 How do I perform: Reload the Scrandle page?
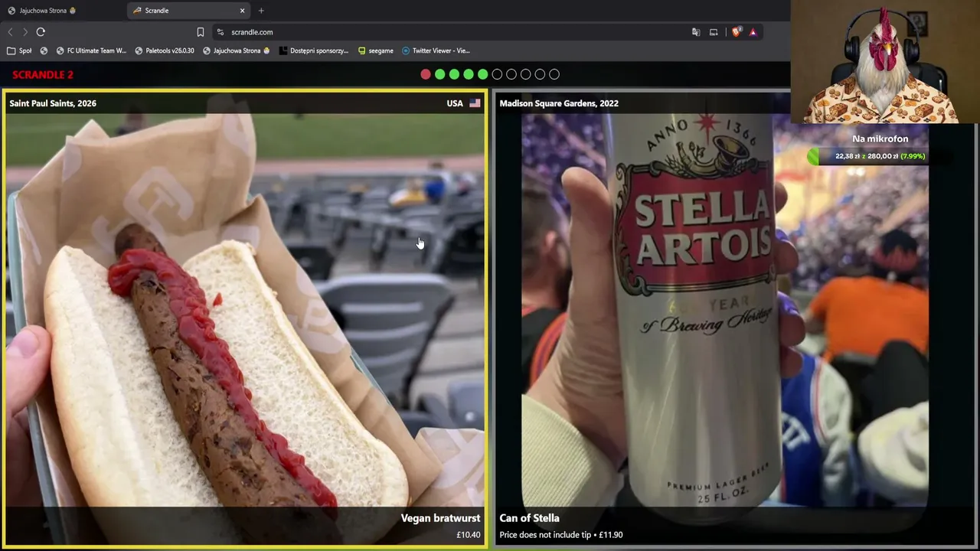click(41, 32)
